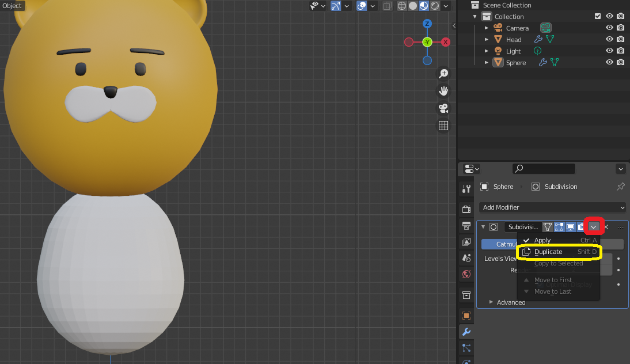Switch perspective/orthographic with grid icon
The height and width of the screenshot is (364, 630).
(x=443, y=126)
